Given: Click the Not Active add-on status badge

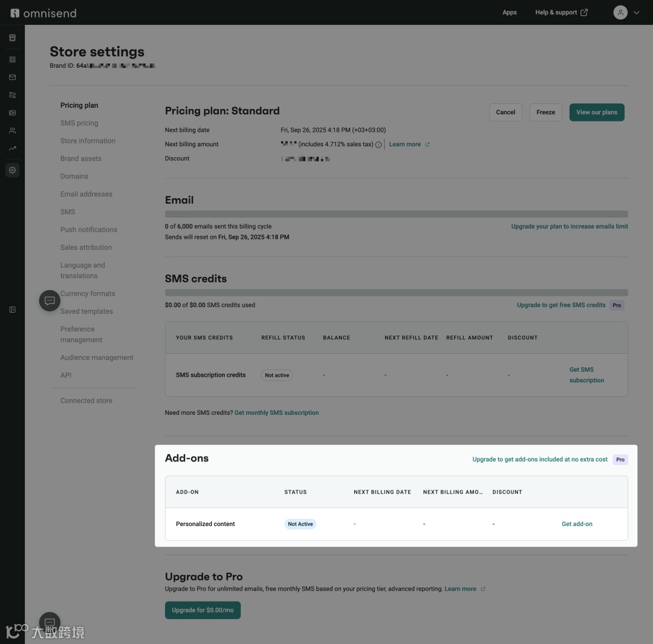Looking at the screenshot, I should click(x=301, y=524).
